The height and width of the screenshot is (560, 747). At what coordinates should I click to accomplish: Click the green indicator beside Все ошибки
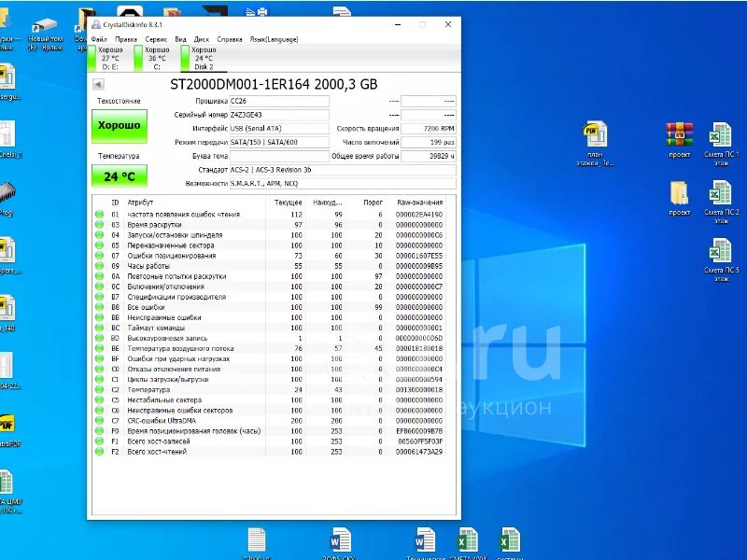(99, 307)
